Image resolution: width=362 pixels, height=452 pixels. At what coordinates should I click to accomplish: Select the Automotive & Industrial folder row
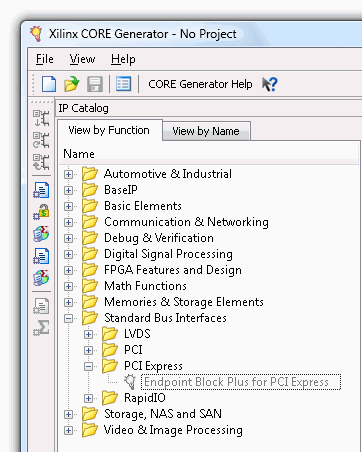157,174
